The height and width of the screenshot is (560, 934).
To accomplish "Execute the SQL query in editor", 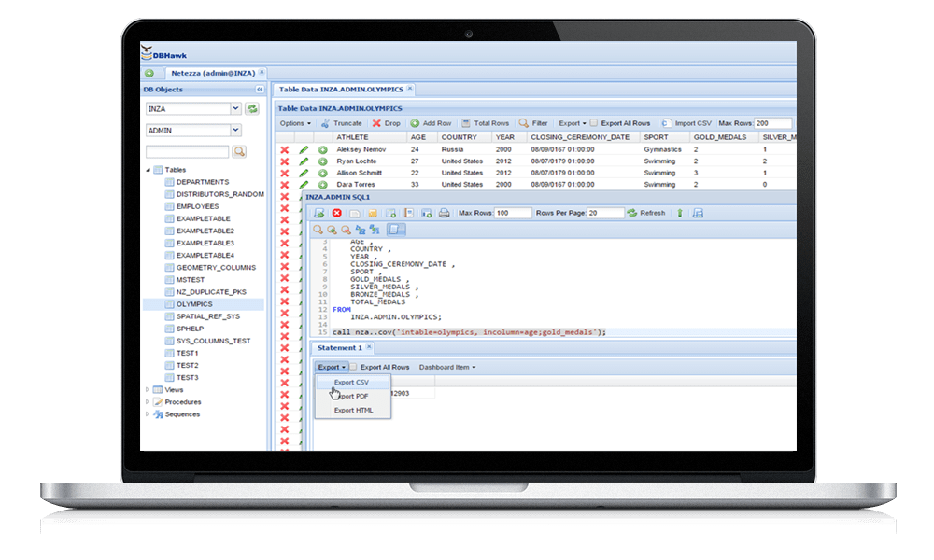I will pyautogui.click(x=317, y=213).
